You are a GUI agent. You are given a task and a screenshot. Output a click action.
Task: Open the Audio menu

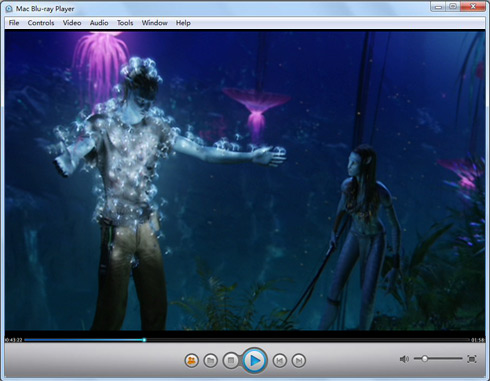99,23
